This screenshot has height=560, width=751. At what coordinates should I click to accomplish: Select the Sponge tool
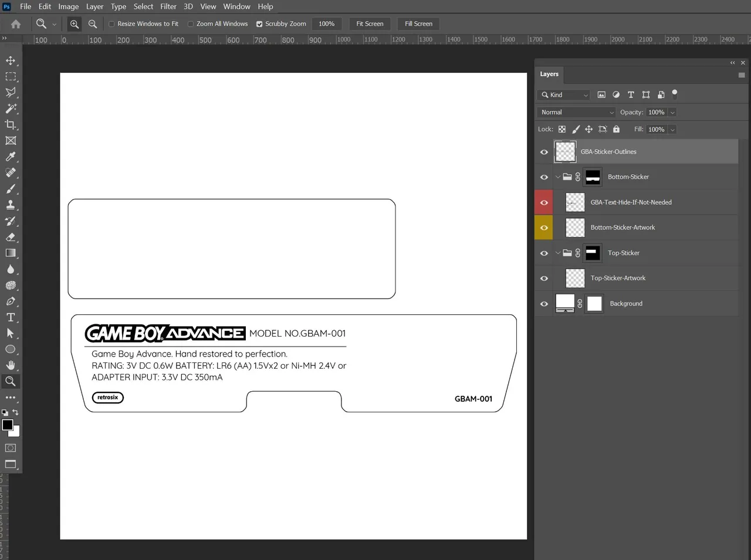click(x=11, y=285)
